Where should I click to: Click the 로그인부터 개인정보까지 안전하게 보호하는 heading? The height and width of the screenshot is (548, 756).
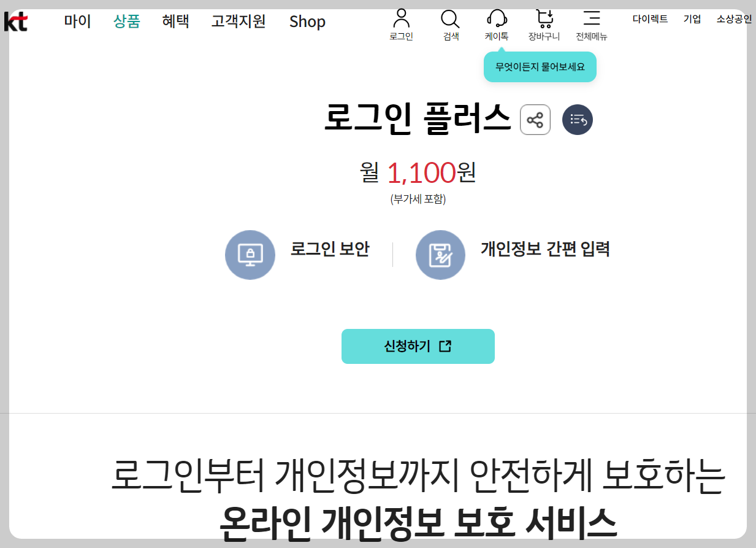pos(418,476)
